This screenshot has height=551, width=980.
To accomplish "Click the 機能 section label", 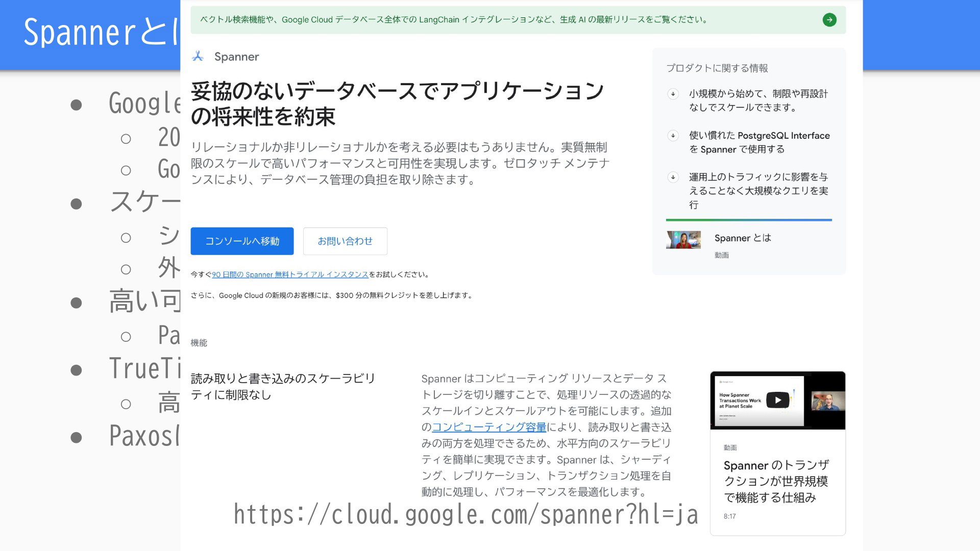I will pyautogui.click(x=199, y=343).
